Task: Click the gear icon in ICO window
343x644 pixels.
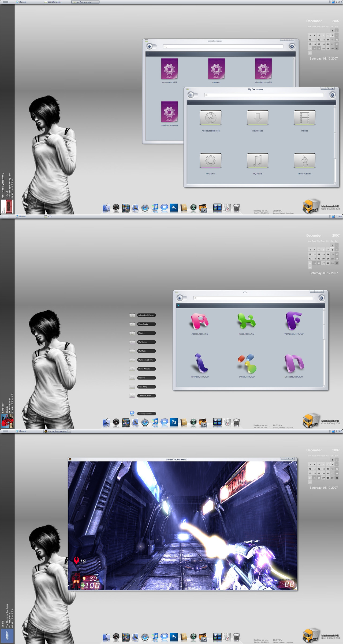Action: tap(322, 298)
